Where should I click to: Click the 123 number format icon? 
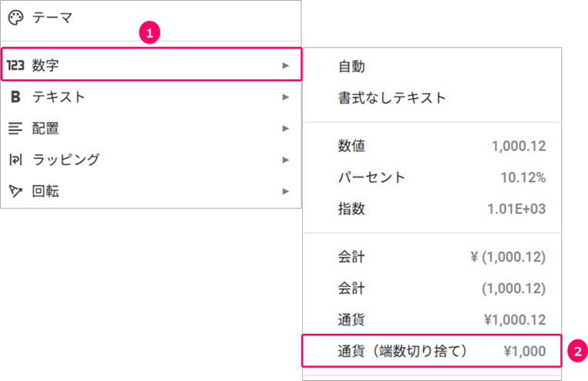(15, 66)
